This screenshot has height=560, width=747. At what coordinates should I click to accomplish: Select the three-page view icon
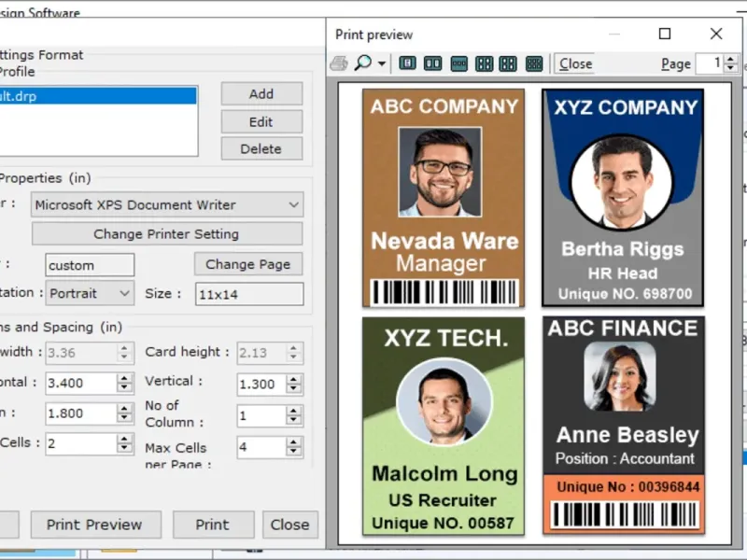click(458, 63)
